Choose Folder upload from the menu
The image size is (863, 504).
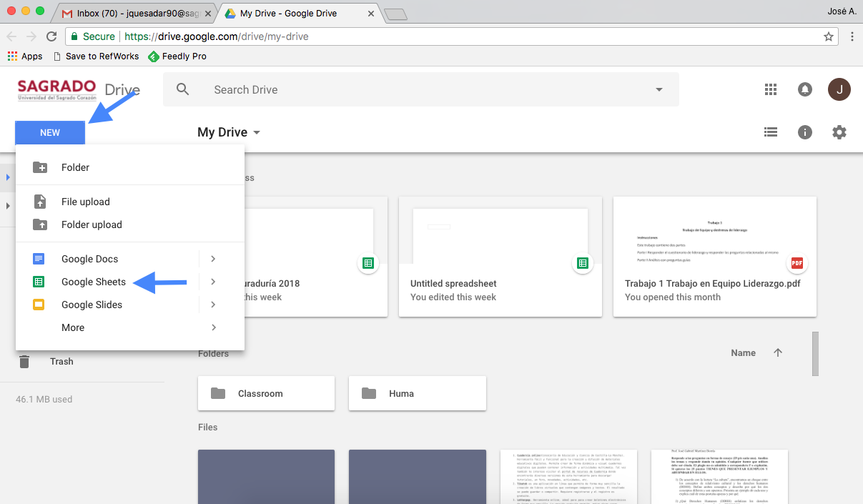(130, 224)
